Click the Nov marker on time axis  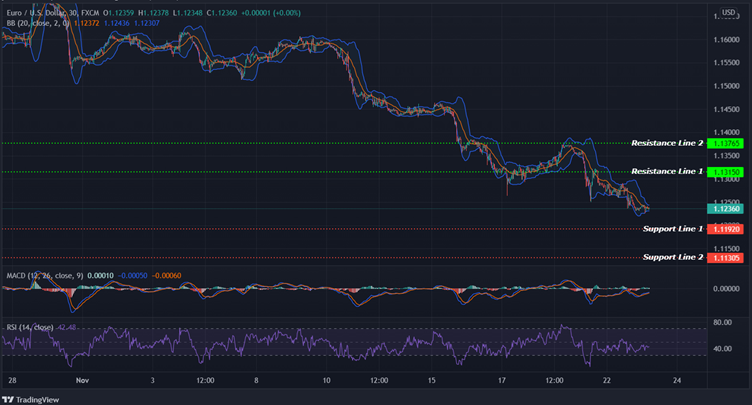click(84, 381)
